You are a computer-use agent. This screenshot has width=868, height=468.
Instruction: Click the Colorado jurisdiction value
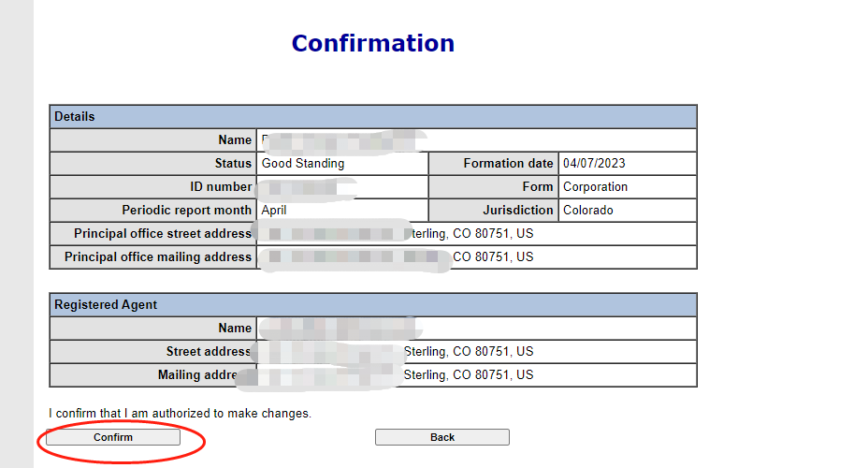coord(587,211)
